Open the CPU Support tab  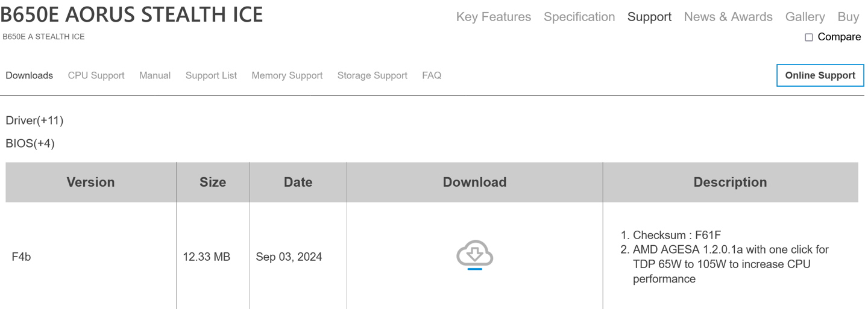pos(96,75)
